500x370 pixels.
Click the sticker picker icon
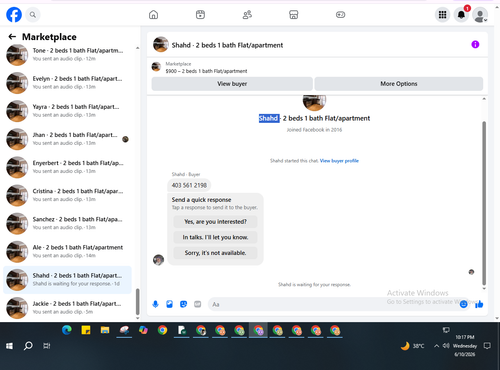(183, 304)
